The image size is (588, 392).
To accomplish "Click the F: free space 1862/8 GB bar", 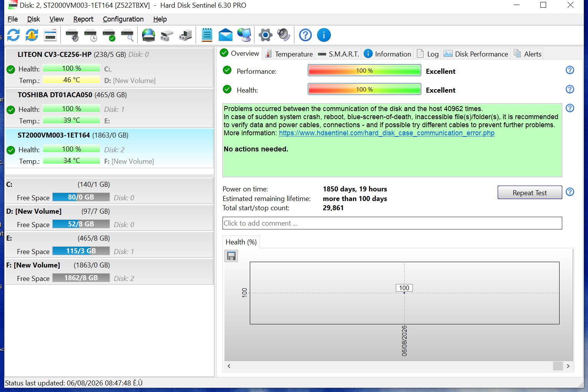I will pos(81,278).
